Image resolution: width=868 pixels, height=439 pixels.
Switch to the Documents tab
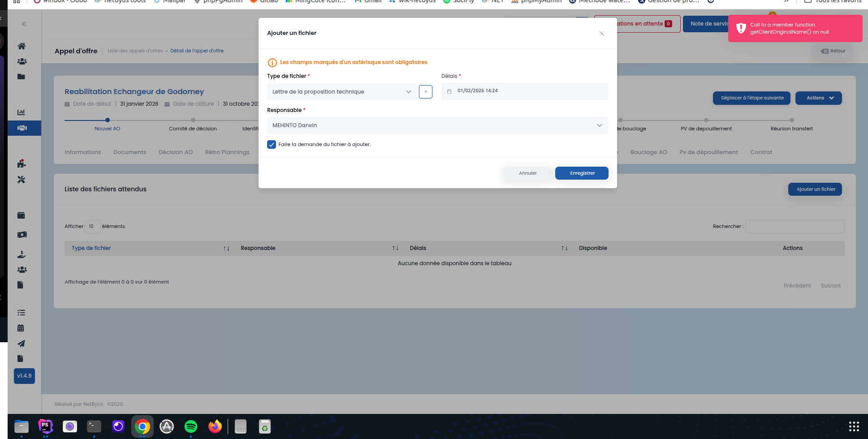point(130,152)
